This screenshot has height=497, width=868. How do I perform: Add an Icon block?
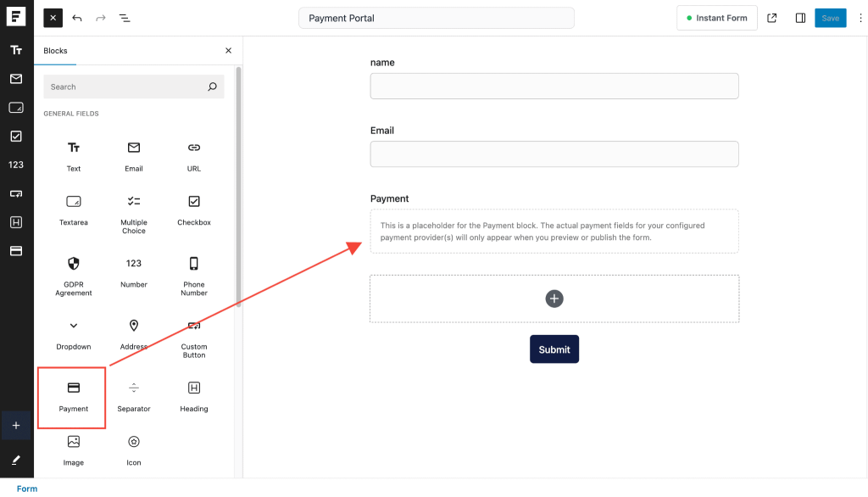click(x=133, y=449)
